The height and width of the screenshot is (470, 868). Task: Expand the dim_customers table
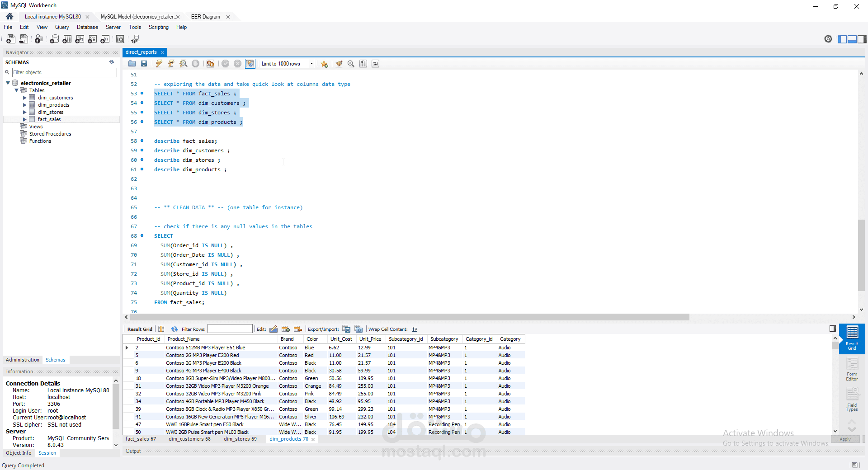click(x=25, y=98)
